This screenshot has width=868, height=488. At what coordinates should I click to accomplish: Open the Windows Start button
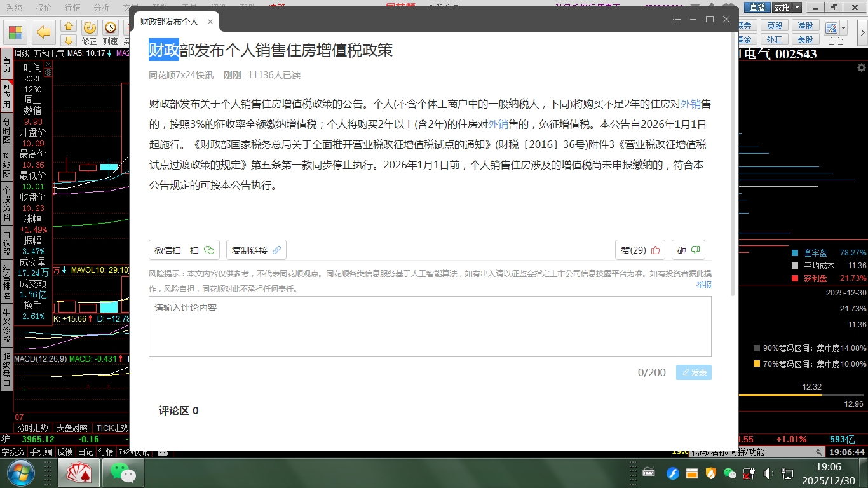(x=20, y=473)
